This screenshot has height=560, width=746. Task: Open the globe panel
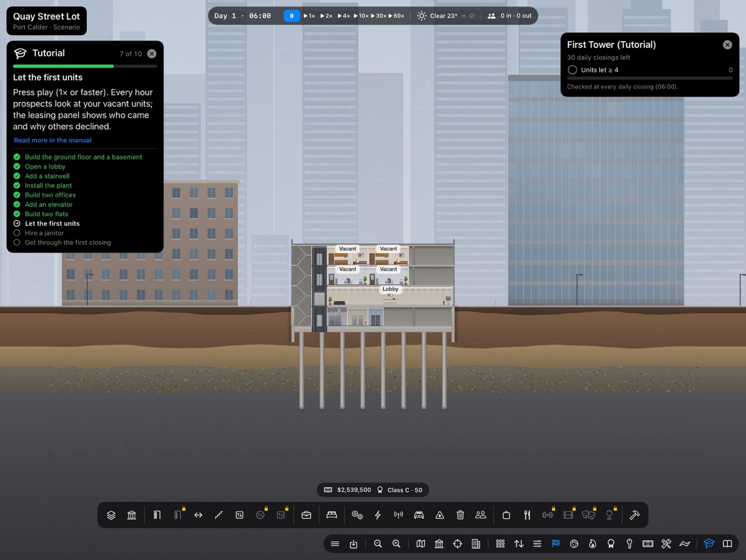pos(574,544)
